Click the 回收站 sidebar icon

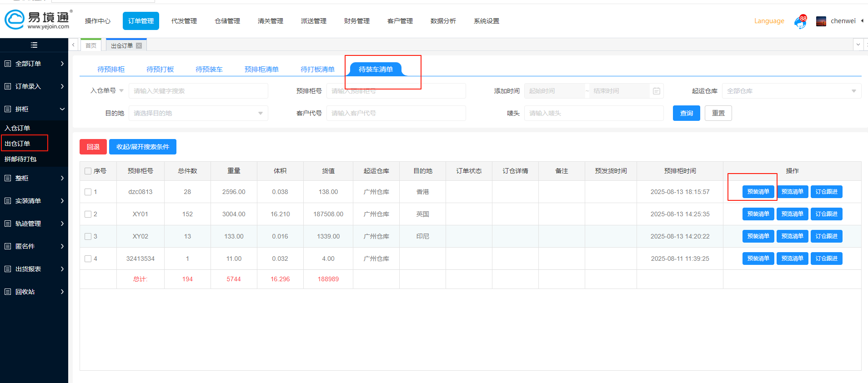click(8, 292)
